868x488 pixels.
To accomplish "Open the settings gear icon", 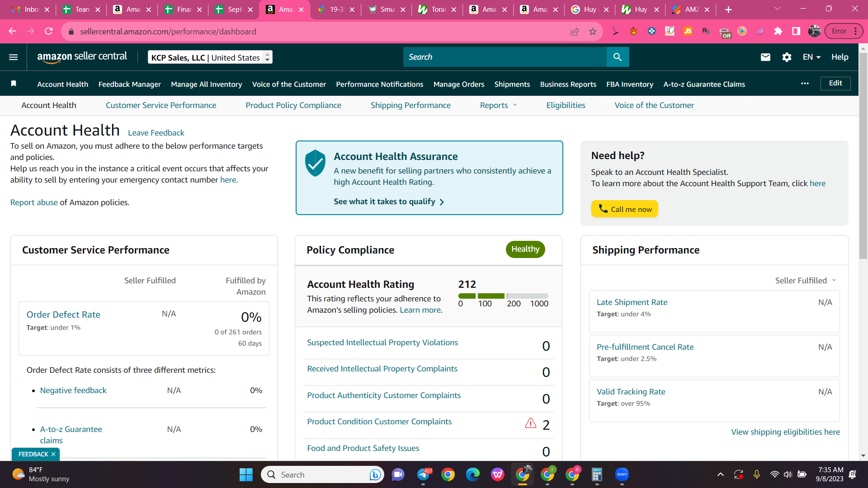I will click(787, 57).
